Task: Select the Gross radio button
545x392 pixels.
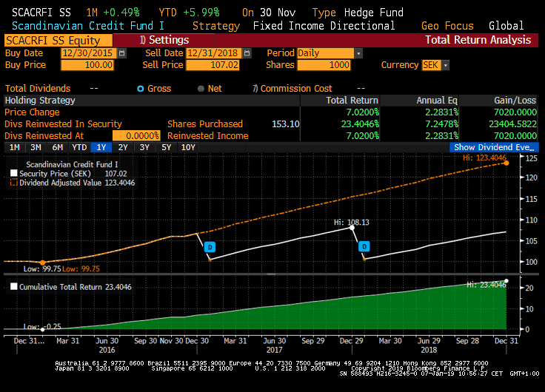Action: [141, 89]
